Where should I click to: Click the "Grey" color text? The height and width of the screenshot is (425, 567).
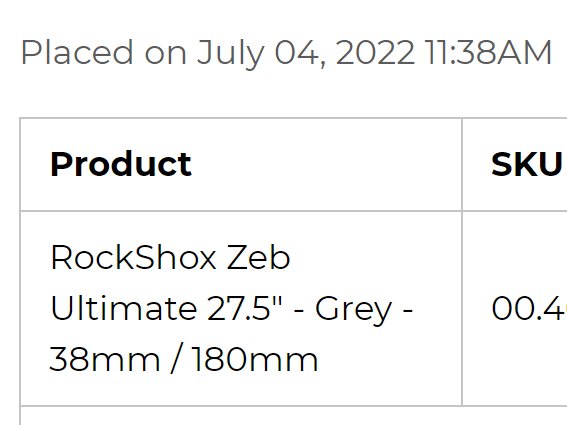[353, 309]
